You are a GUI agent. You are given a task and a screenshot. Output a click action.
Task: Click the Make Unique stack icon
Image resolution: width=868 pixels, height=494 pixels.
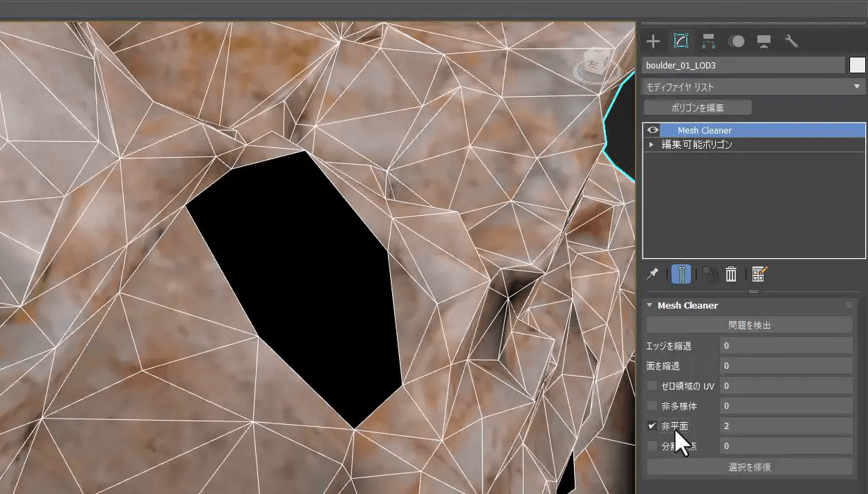[709, 275]
